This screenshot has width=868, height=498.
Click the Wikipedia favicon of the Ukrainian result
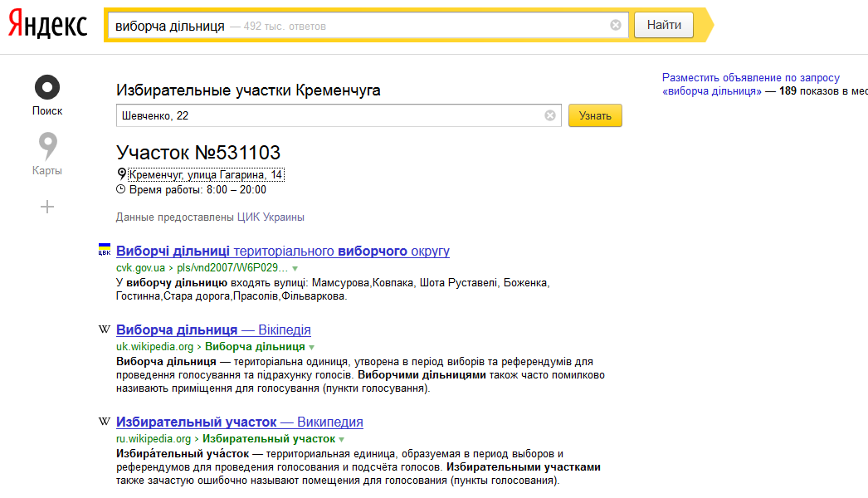click(105, 330)
